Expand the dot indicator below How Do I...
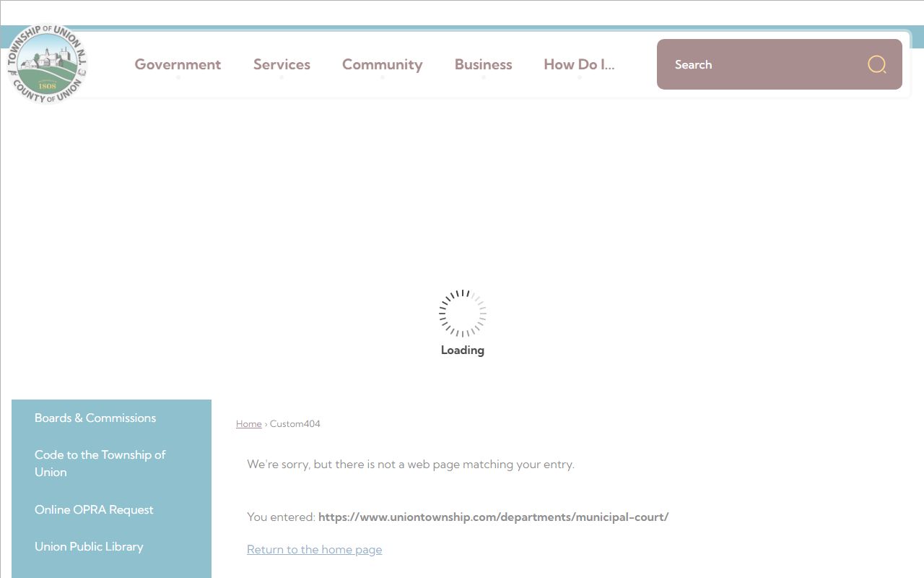 579,78
